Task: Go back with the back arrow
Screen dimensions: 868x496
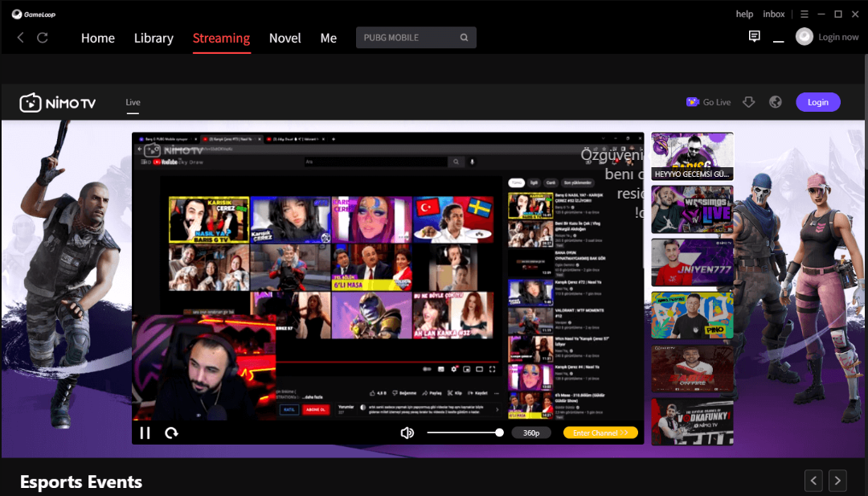Action: coord(20,38)
